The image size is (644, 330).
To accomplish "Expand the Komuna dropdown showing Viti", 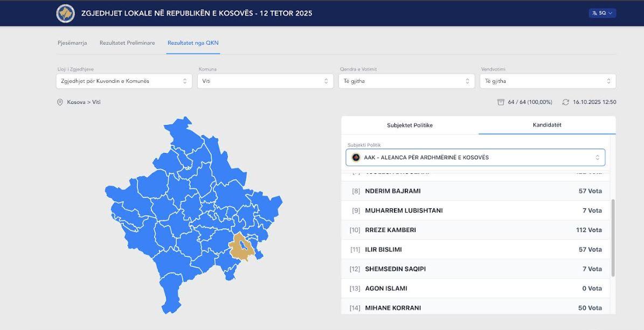I will click(x=265, y=81).
